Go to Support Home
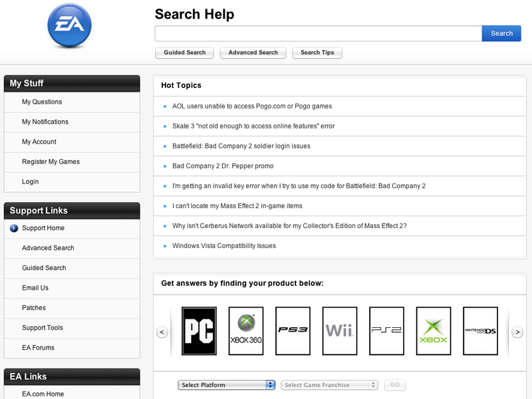The image size is (532, 399). click(43, 228)
